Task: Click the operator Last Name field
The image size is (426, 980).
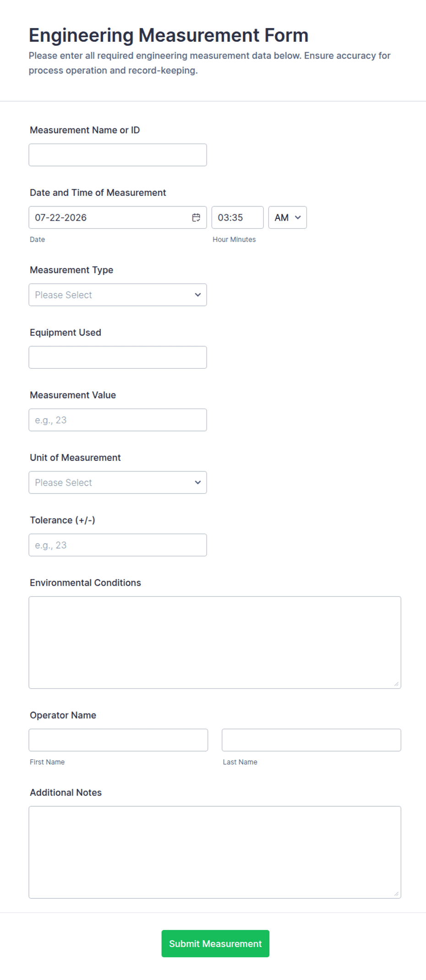Action: (x=311, y=740)
